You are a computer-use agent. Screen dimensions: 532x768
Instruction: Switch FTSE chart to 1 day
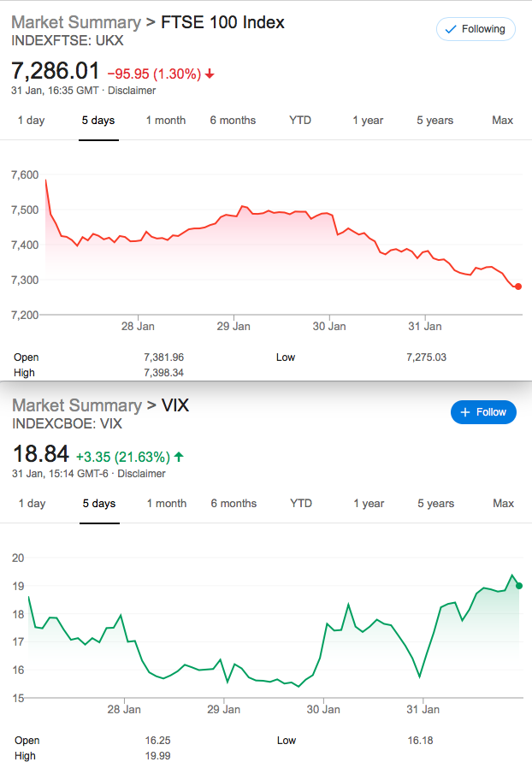[x=32, y=121]
